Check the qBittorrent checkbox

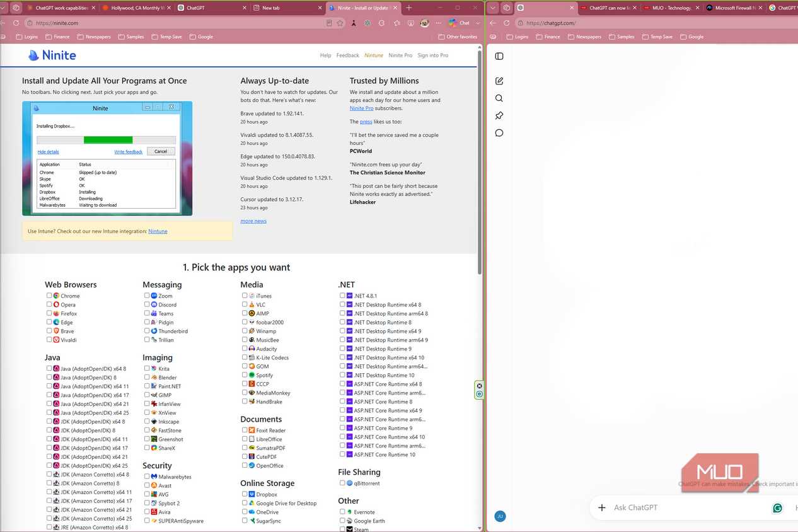(x=342, y=483)
